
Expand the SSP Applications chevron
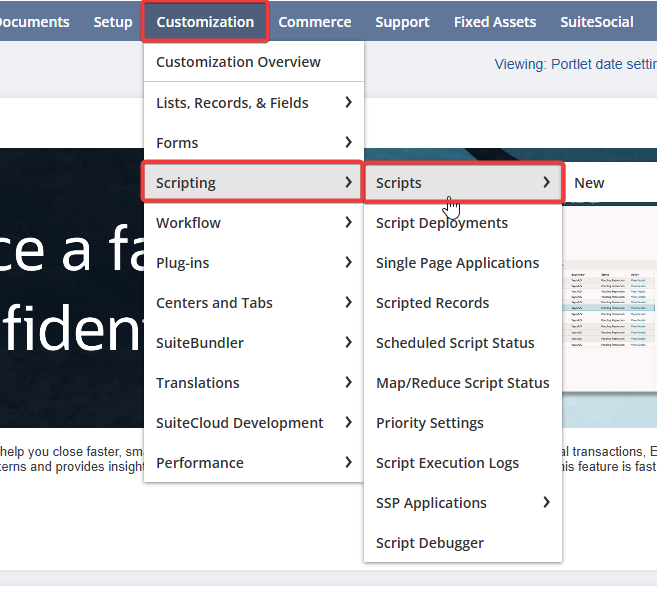pyautogui.click(x=546, y=502)
